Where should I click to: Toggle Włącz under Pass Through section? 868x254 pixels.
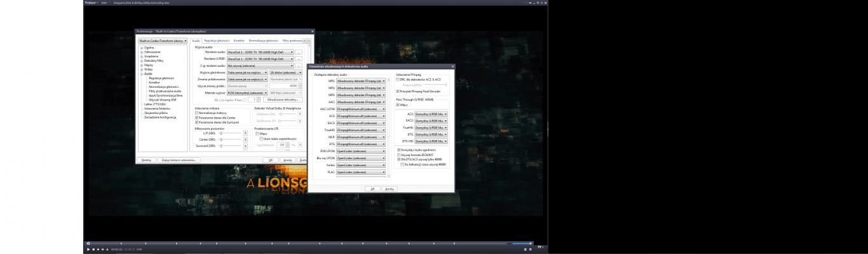point(398,105)
